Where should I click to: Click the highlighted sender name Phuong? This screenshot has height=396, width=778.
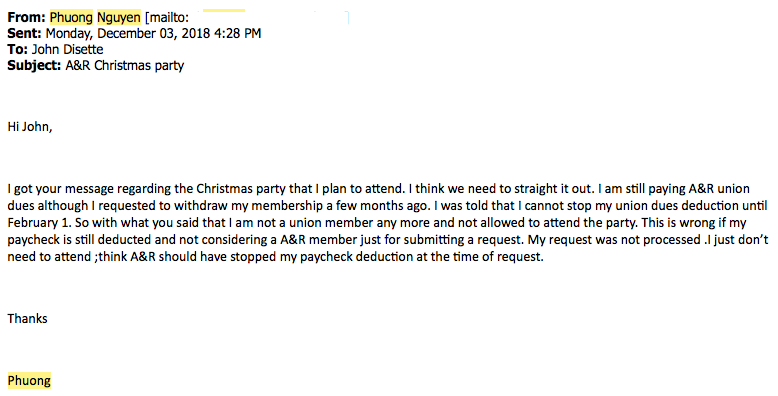(x=71, y=18)
